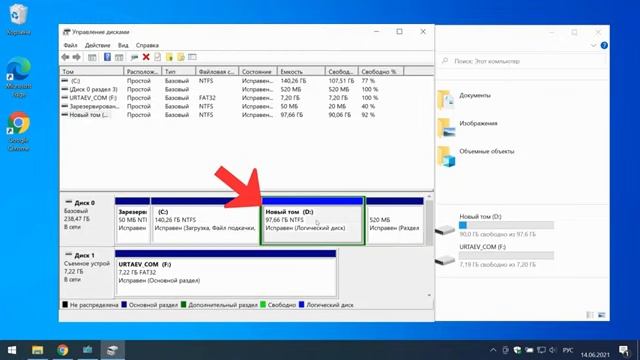Click scroll-up arrow of disk view scrollbar
The image size is (640, 360).
pyautogui.click(x=429, y=197)
